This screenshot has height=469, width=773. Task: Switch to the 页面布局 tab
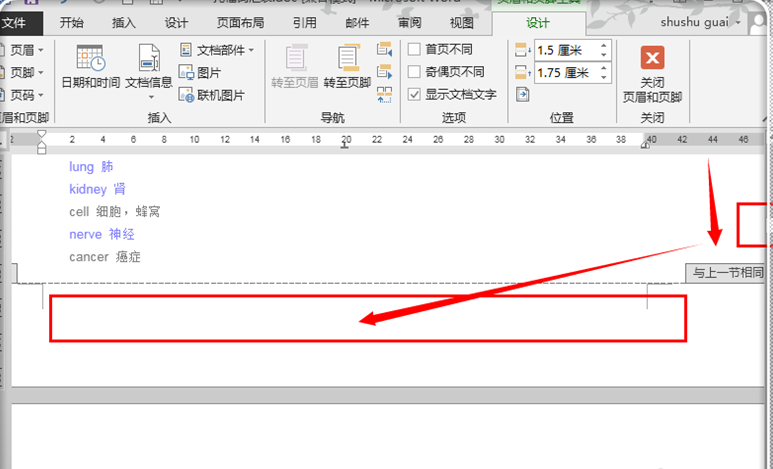click(x=240, y=23)
